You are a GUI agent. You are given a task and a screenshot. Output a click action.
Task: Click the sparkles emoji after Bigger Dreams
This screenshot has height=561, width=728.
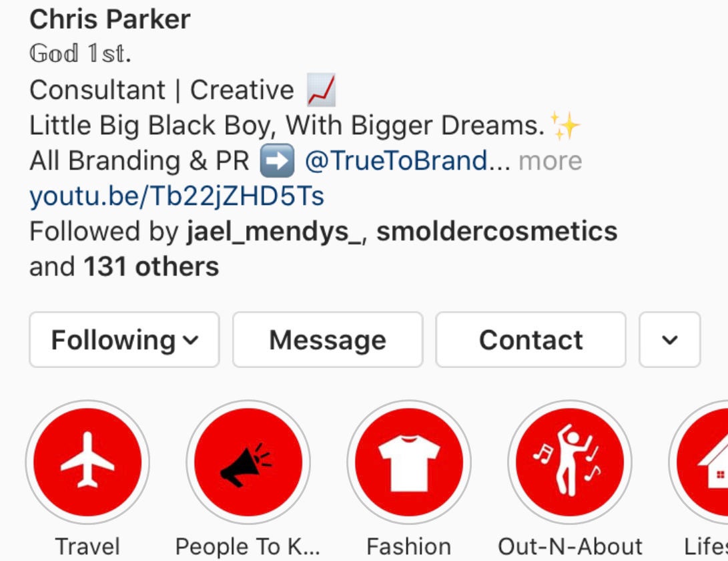coord(565,126)
